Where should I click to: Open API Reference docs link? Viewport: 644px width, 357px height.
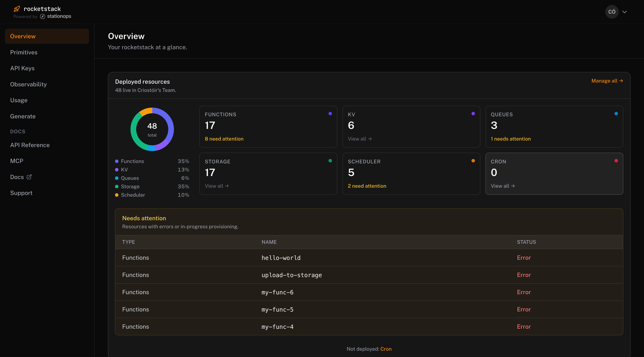[x=30, y=145]
